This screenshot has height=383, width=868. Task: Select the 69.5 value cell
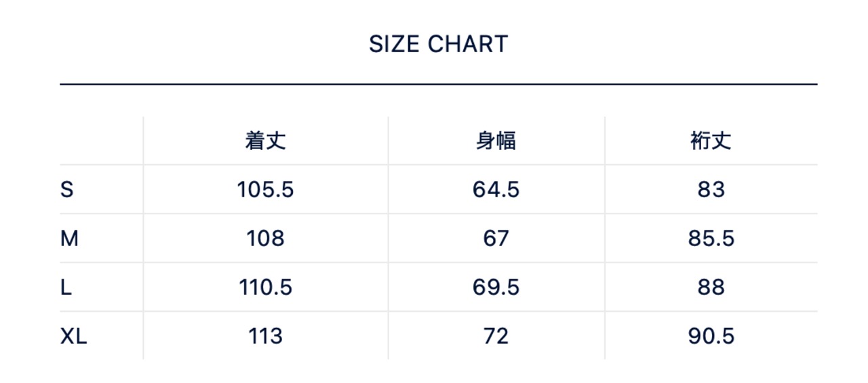click(x=496, y=287)
